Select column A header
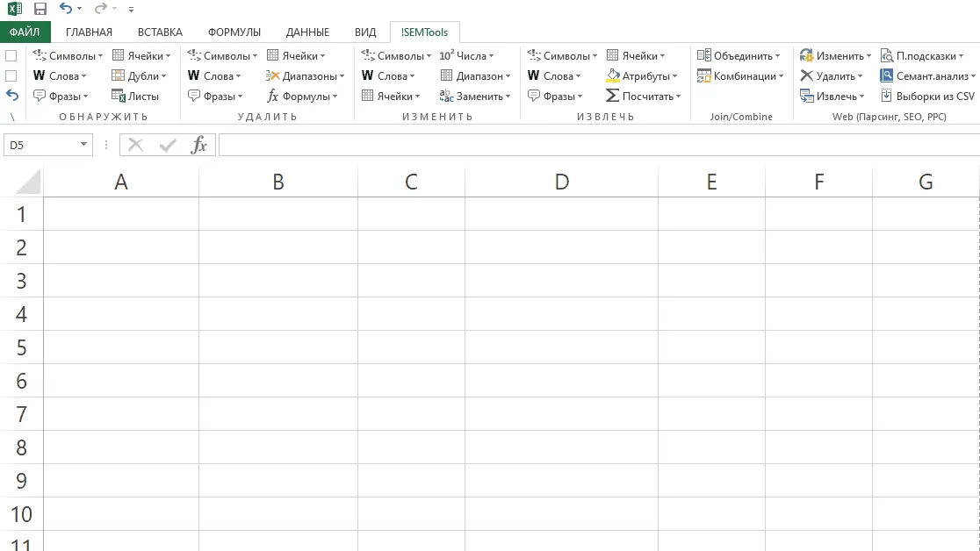 pyautogui.click(x=121, y=182)
